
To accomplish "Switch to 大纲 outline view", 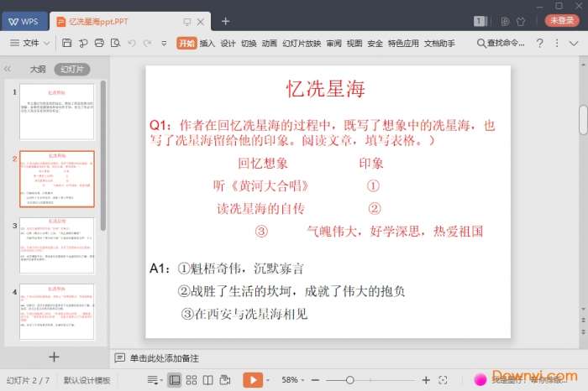I will click(38, 70).
